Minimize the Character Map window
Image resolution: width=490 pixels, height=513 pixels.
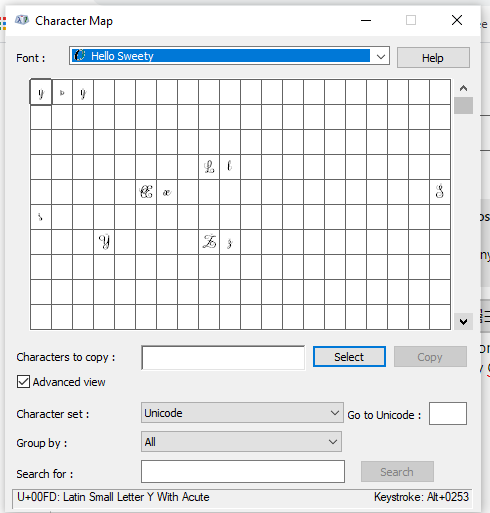point(366,20)
